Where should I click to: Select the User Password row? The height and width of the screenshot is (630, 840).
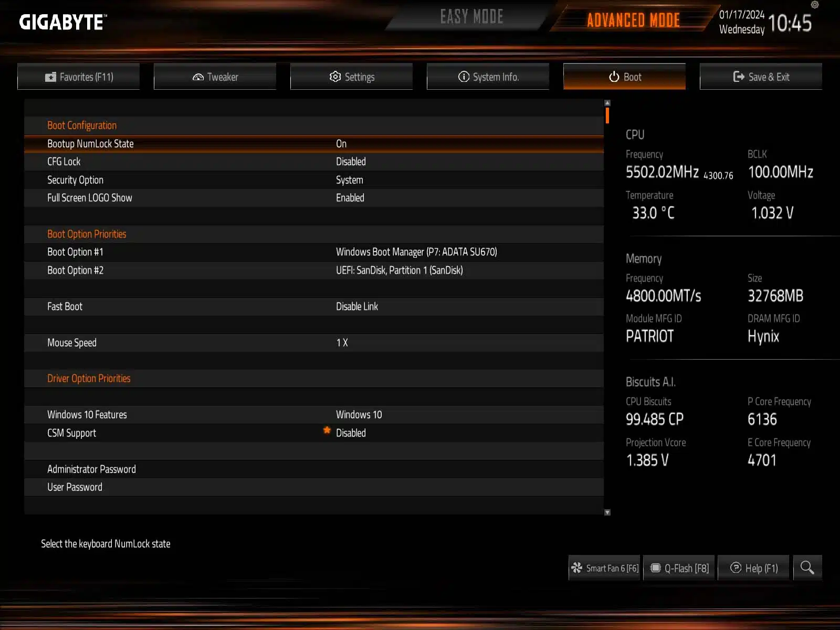click(x=314, y=487)
